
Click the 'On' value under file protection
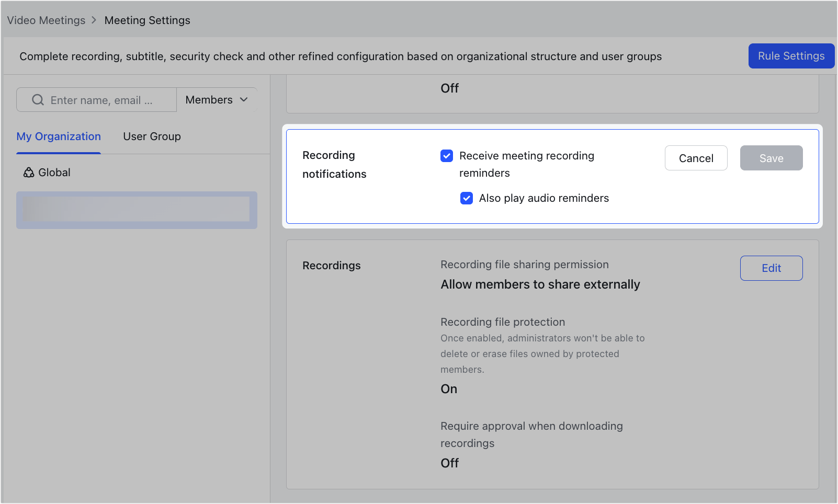pyautogui.click(x=449, y=389)
